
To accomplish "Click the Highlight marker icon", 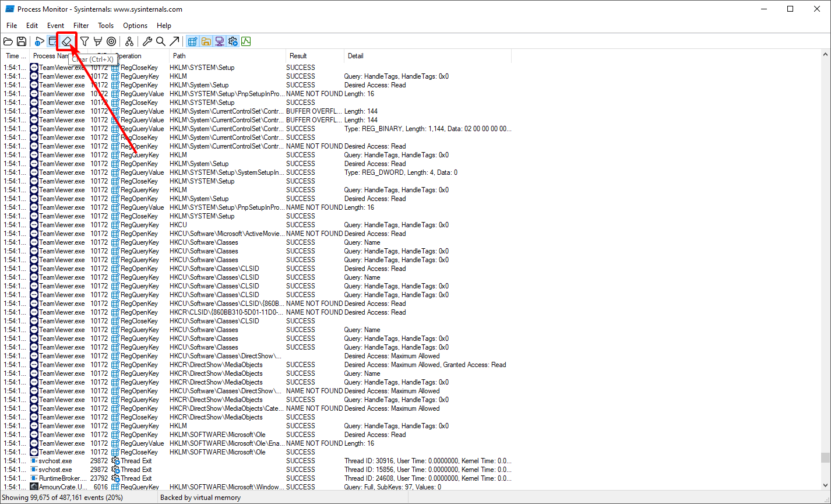I will tap(98, 41).
